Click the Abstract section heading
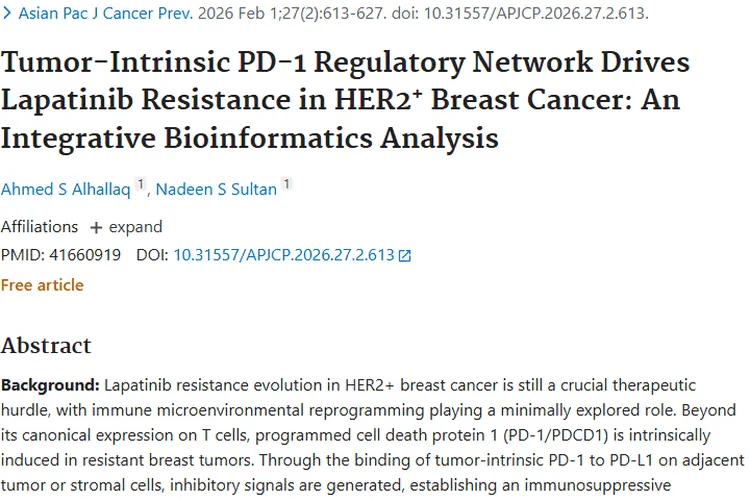Screen dimensions: 750x500 [x=46, y=346]
